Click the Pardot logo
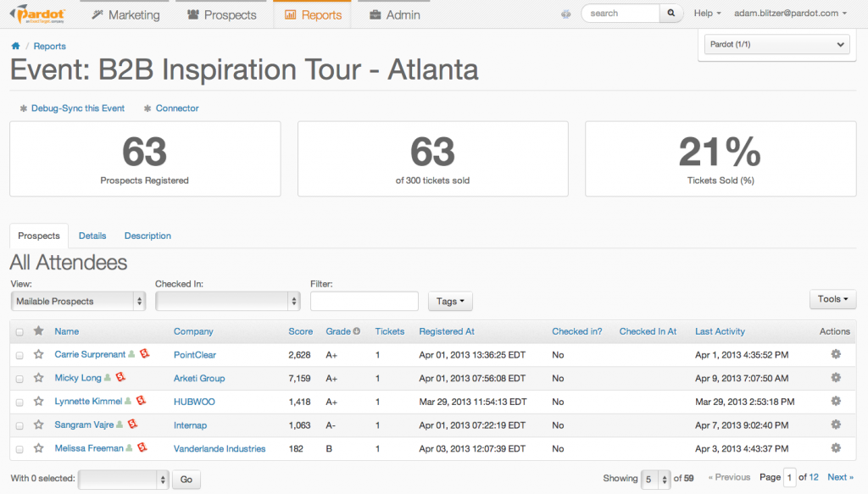Viewport: 868px width, 494px height. (36, 13)
